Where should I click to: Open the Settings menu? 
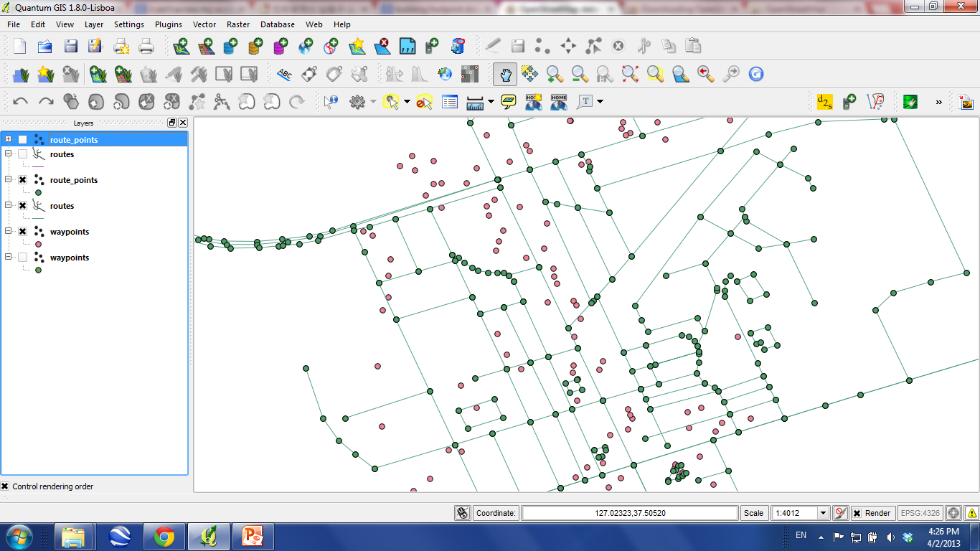[x=129, y=24]
